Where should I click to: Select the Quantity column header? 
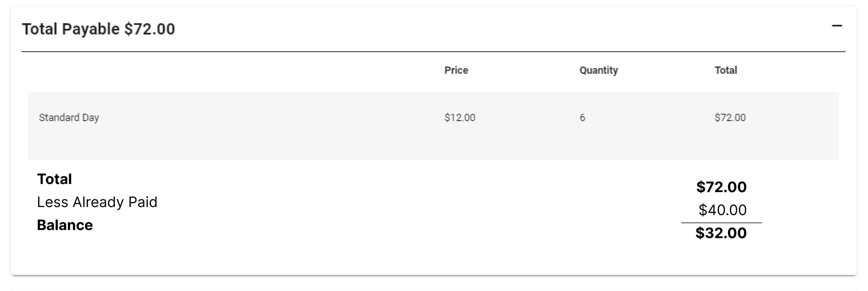599,70
